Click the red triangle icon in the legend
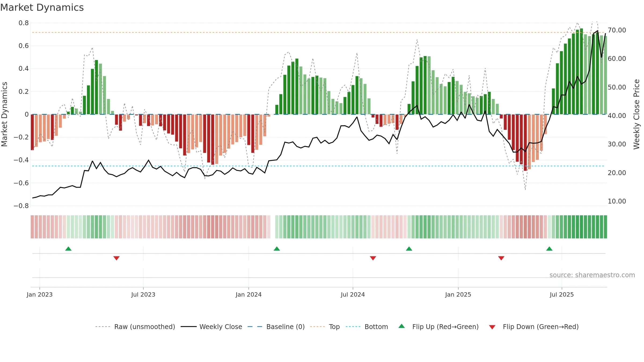 [x=492, y=327]
